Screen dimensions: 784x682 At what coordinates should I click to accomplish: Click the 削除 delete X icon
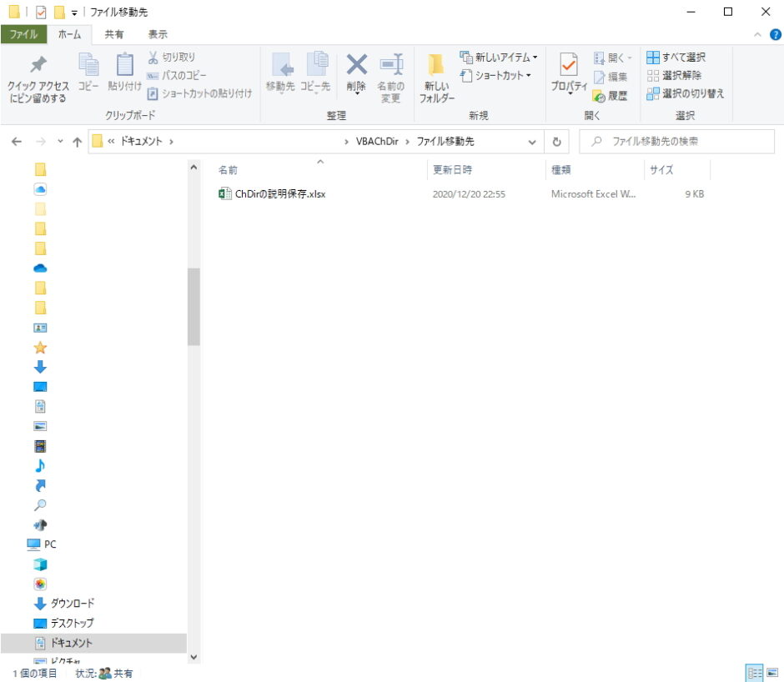pos(356,65)
